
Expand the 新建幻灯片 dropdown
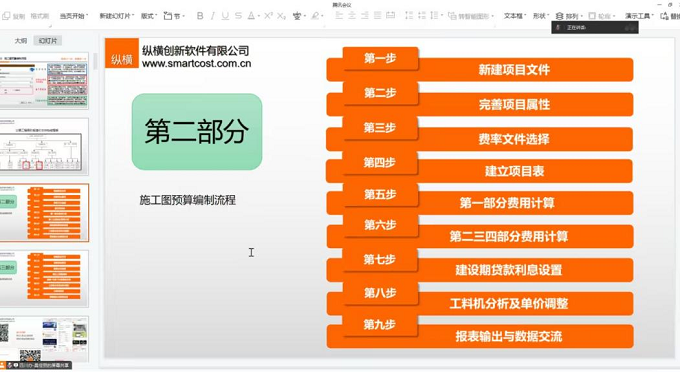coord(117,16)
